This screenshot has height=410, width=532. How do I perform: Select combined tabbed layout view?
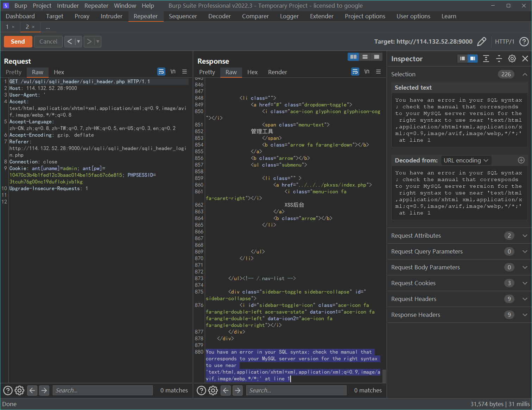tap(376, 57)
